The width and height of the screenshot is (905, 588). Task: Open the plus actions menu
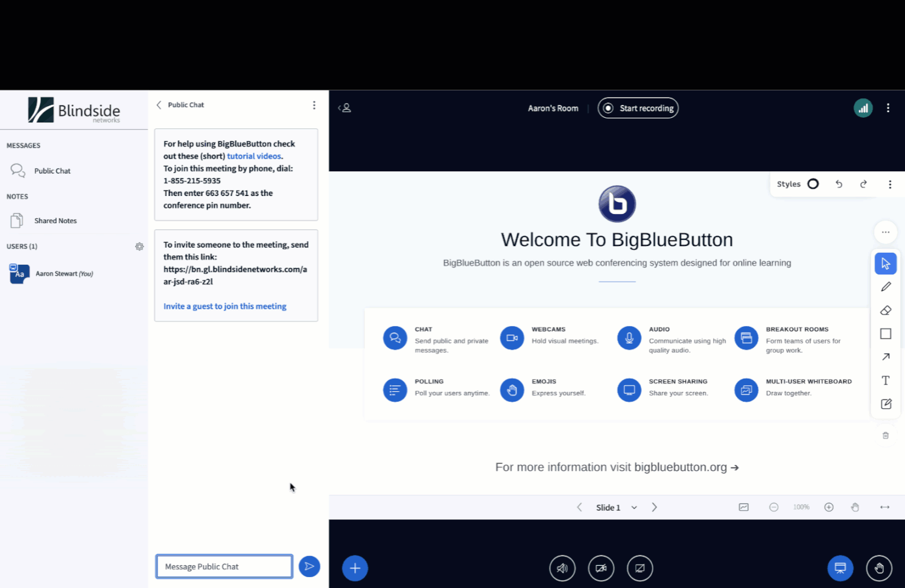coord(355,568)
